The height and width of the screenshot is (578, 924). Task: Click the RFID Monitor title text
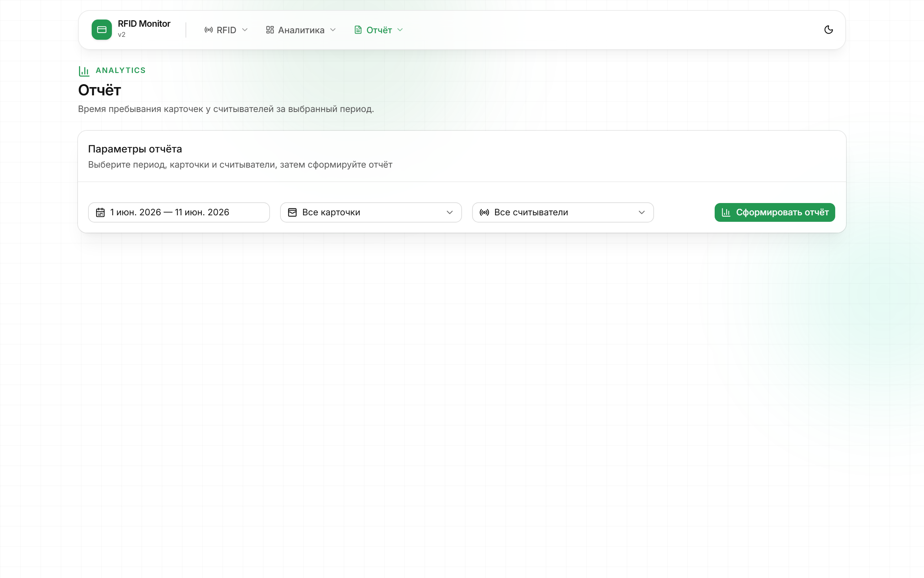coord(144,24)
